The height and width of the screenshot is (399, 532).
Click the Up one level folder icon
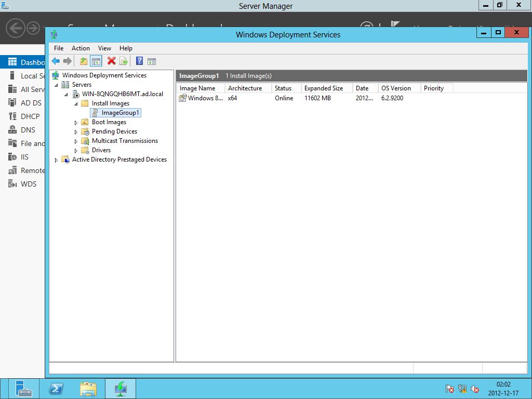(x=84, y=61)
